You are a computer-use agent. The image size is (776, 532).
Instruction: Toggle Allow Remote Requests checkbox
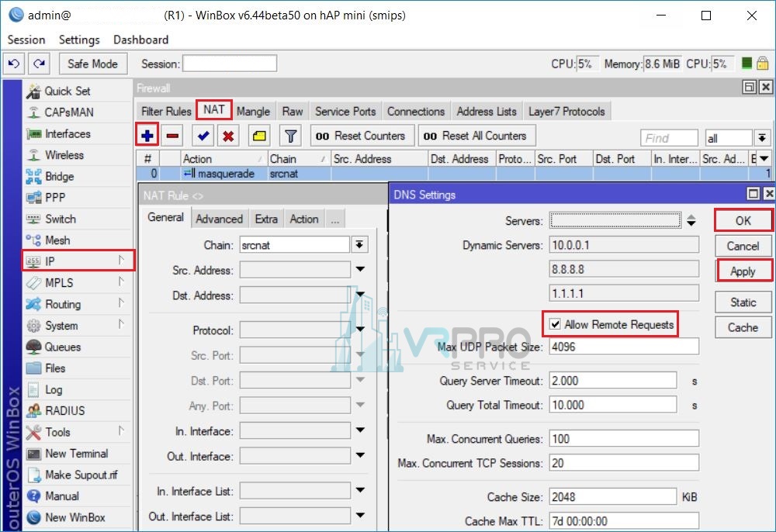pyautogui.click(x=556, y=324)
